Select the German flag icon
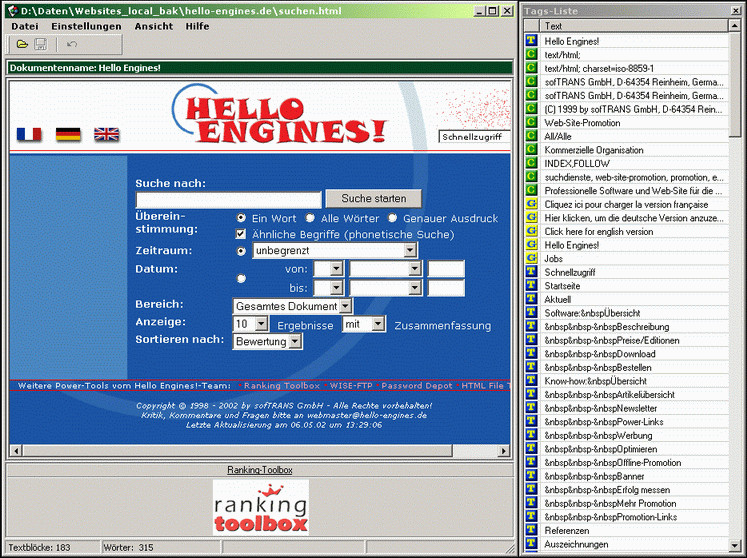The height and width of the screenshot is (558, 747). pyautogui.click(x=68, y=134)
